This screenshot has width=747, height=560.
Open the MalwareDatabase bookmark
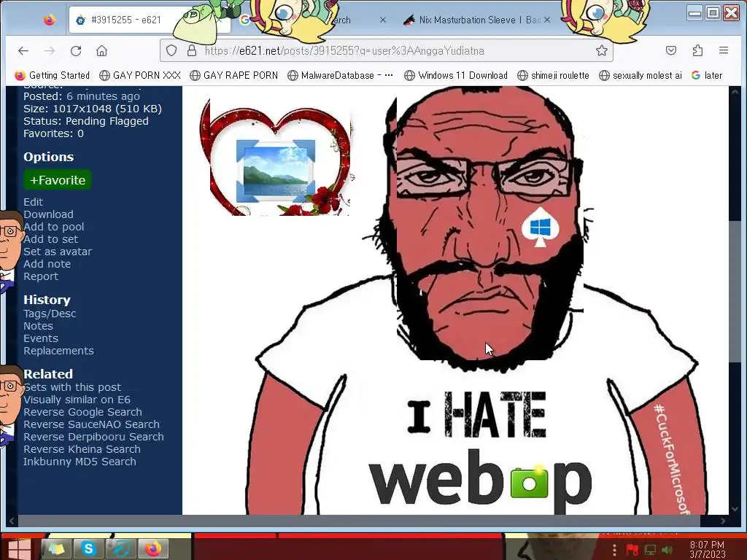pyautogui.click(x=340, y=75)
